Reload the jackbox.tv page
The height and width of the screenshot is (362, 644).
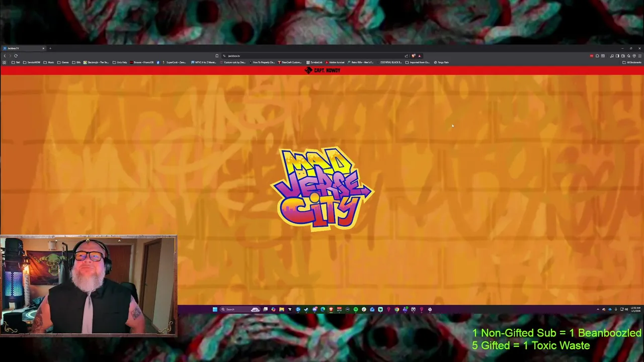pos(16,56)
